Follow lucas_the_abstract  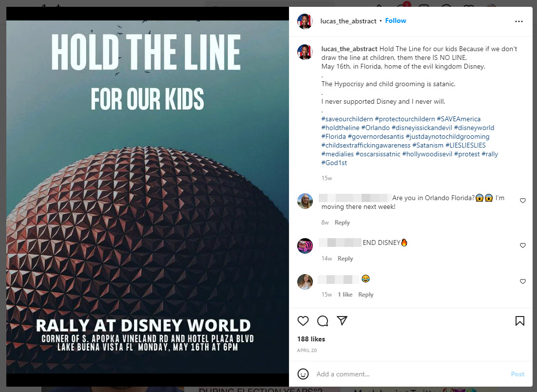[x=395, y=21]
